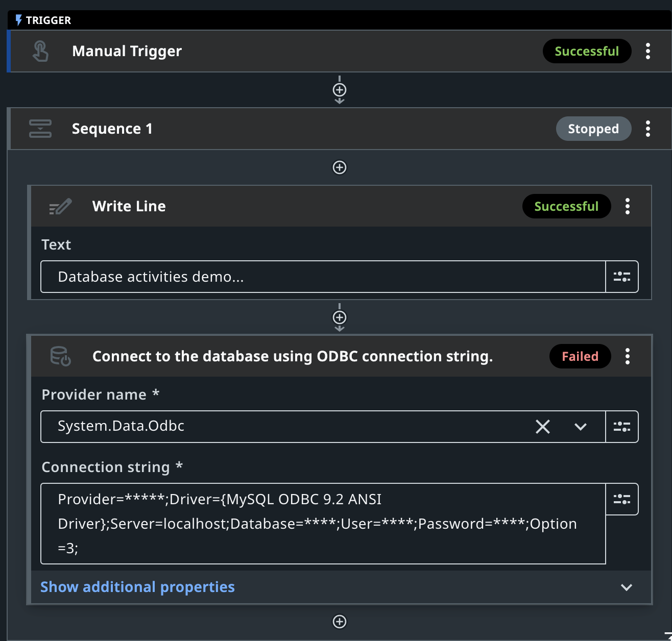Screen dimensions: 672x641
Task: Open settings for Provider name field
Action: click(x=621, y=427)
